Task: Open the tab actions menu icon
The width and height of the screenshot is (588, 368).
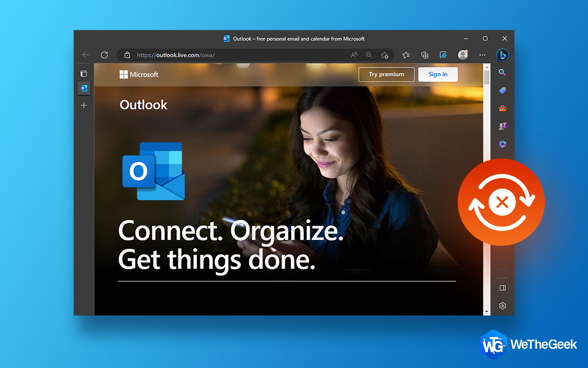Action: point(84,74)
